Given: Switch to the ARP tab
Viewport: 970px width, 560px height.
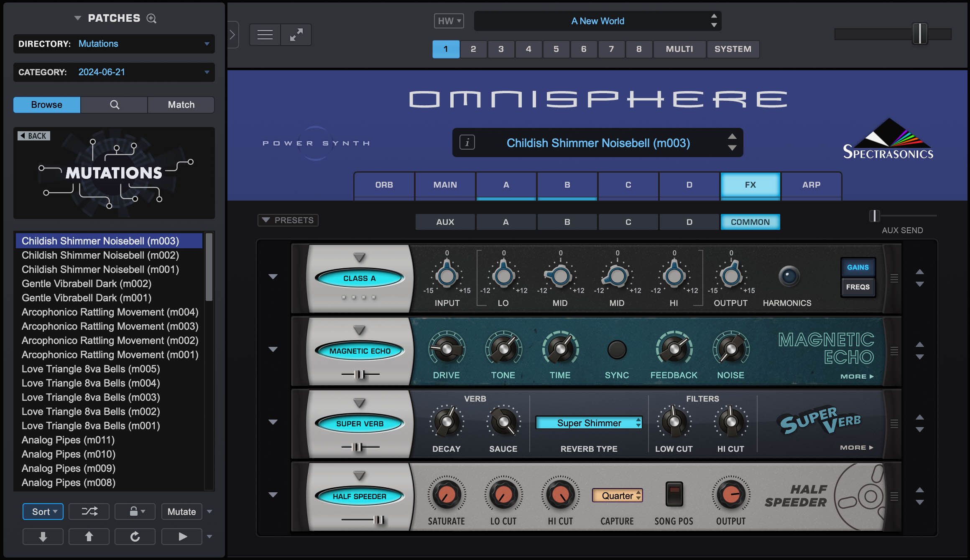Looking at the screenshot, I should (x=811, y=185).
